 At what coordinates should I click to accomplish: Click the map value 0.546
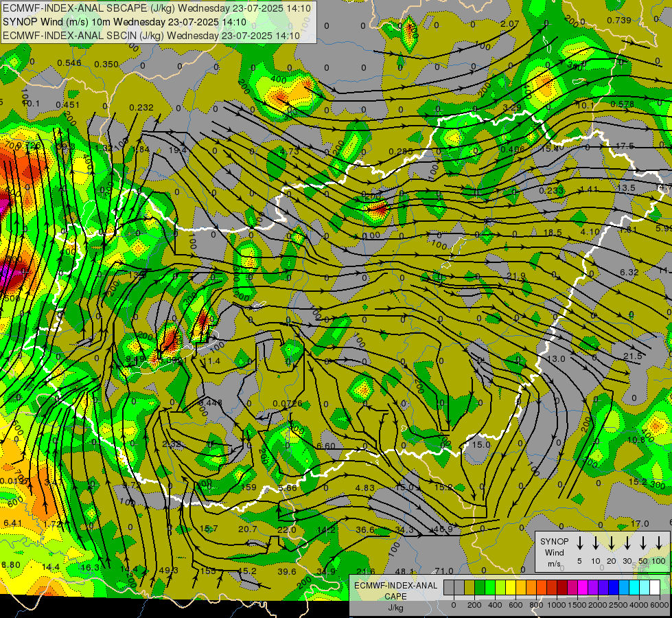(x=69, y=63)
